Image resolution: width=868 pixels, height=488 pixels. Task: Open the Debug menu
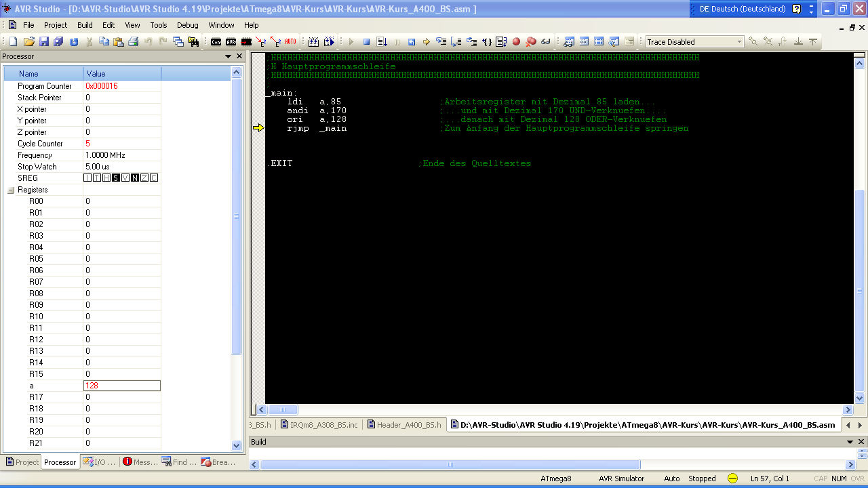[188, 25]
